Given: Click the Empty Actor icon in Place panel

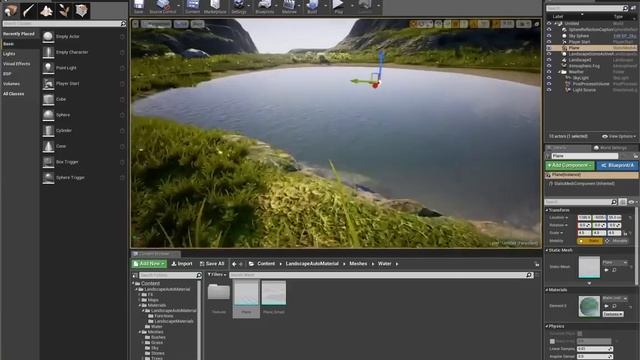Looking at the screenshot, I should [x=48, y=37].
